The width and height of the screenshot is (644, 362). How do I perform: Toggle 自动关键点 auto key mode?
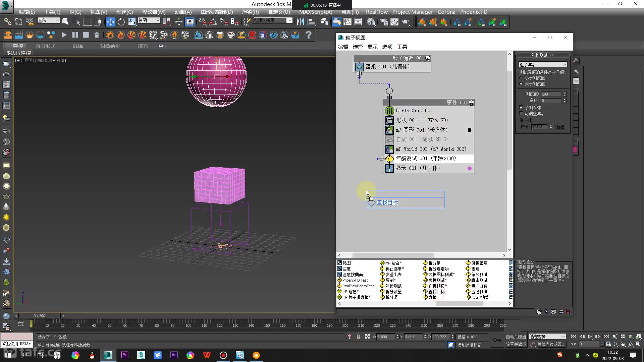(x=516, y=337)
